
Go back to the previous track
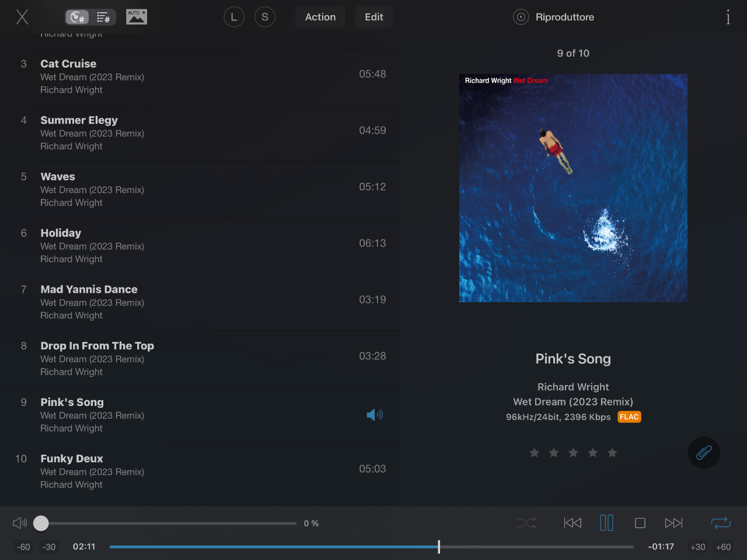(x=573, y=523)
